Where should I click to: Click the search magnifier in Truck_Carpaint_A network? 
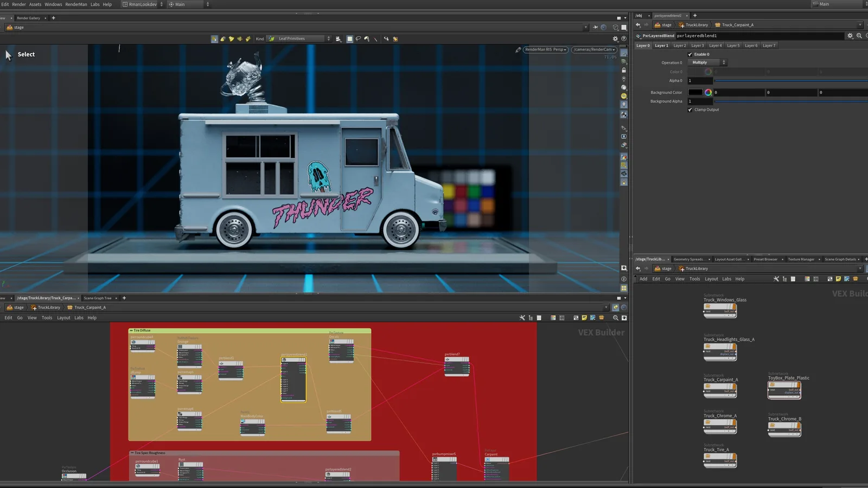tap(615, 318)
